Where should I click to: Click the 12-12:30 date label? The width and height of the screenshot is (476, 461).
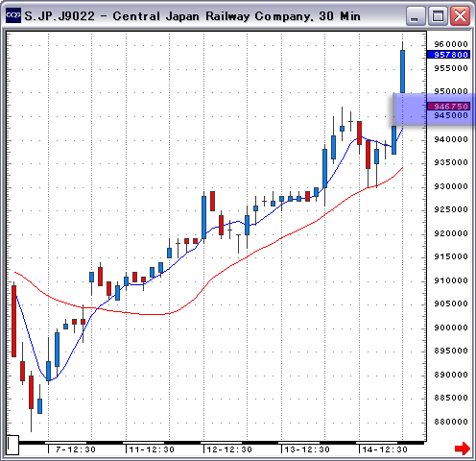coord(229,449)
